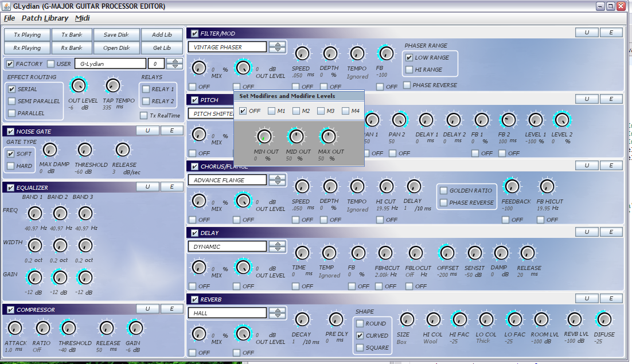632x364 pixels.
Task: Click the Reverb DIFUSE knob
Action: (604, 320)
